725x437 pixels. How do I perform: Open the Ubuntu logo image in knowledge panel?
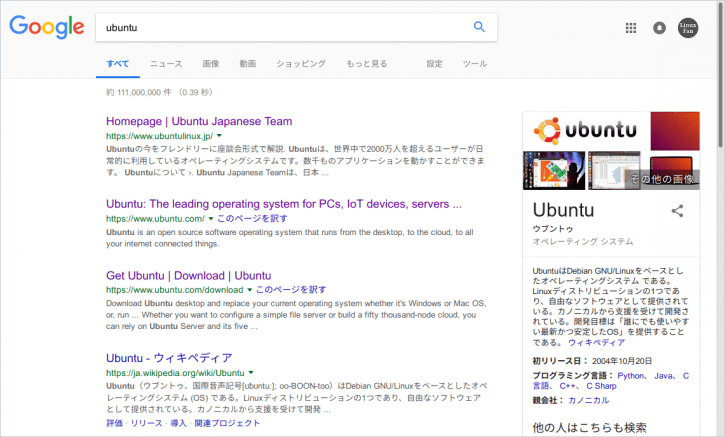585,131
